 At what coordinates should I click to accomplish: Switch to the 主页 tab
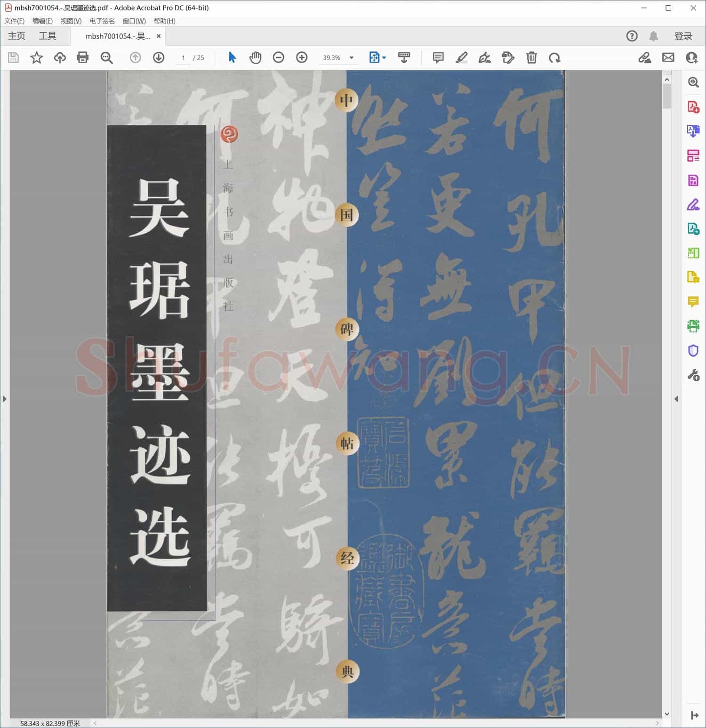click(16, 36)
